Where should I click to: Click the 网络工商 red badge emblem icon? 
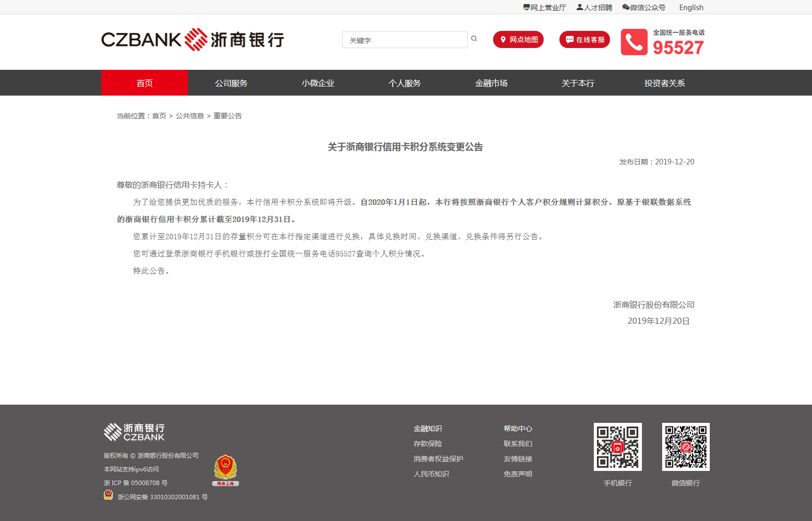click(225, 470)
